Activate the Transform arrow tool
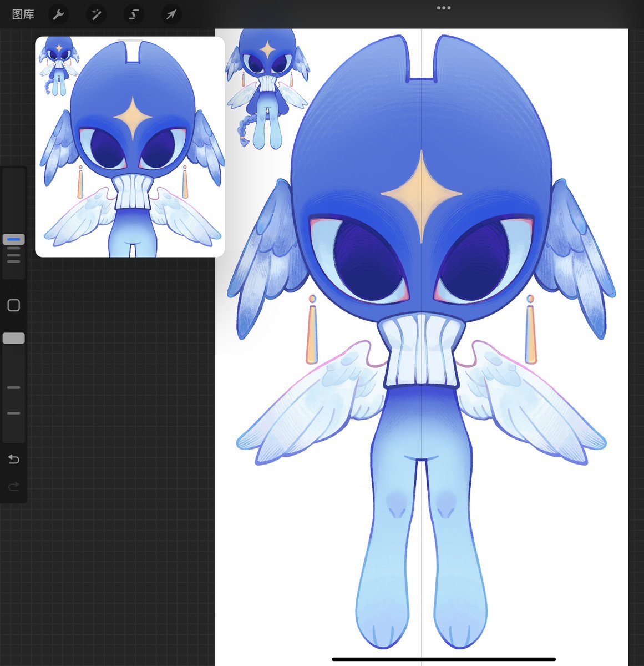The width and height of the screenshot is (644, 666). 171,14
